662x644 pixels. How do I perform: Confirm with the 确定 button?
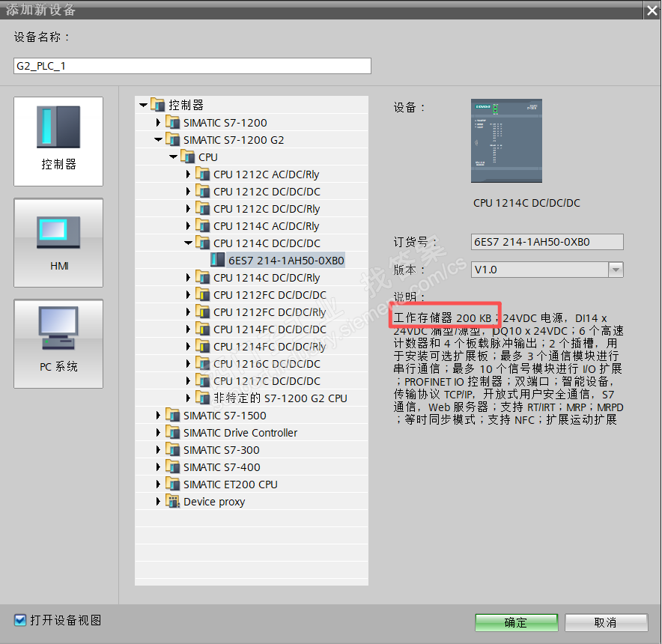point(516,622)
